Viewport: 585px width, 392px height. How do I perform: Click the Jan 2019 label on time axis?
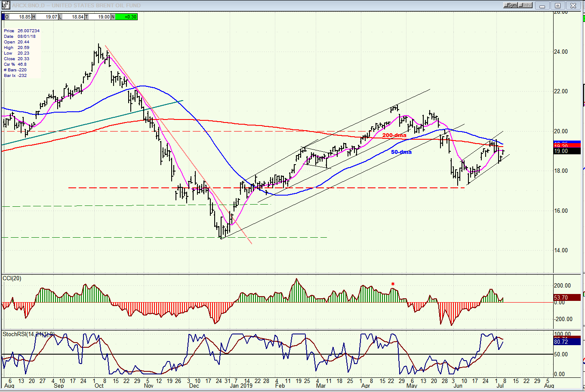[x=241, y=386]
